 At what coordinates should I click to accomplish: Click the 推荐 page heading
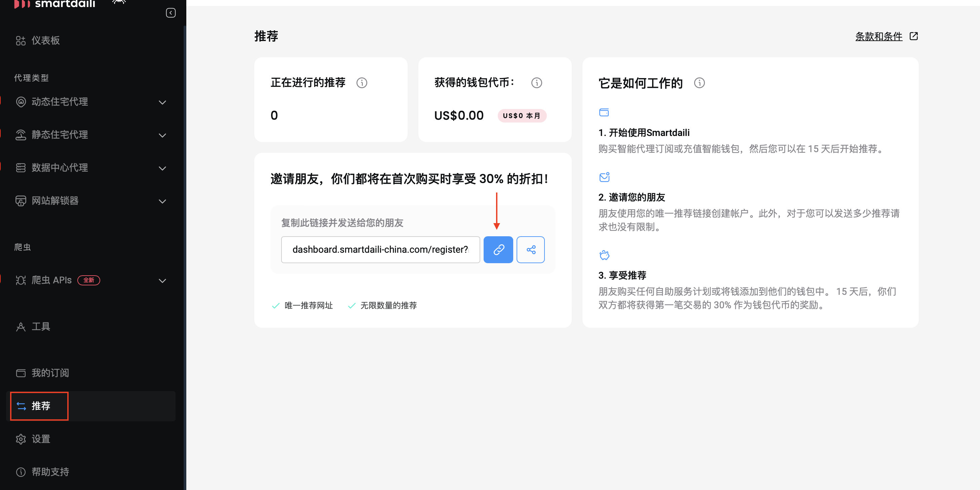tap(266, 36)
